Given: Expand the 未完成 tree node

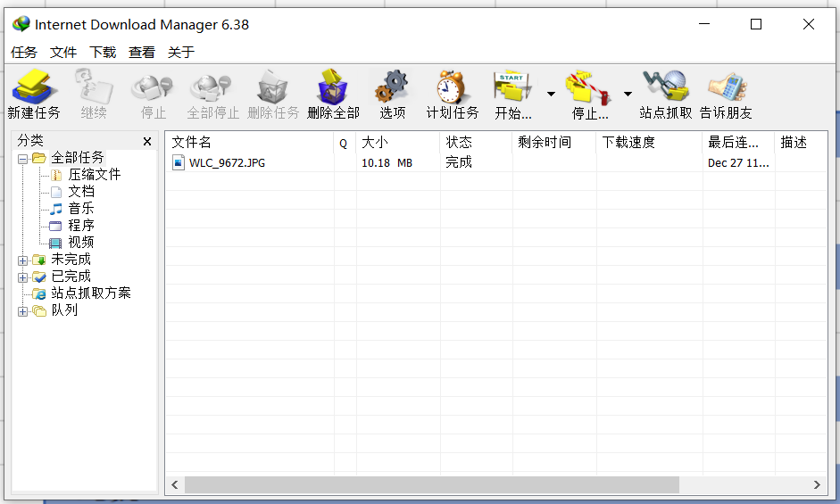Looking at the screenshot, I should point(22,260).
